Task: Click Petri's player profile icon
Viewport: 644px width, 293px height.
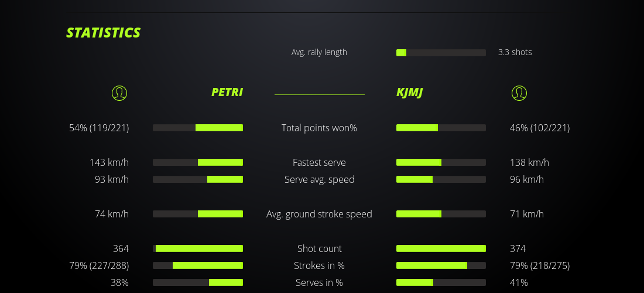Action: click(x=119, y=93)
